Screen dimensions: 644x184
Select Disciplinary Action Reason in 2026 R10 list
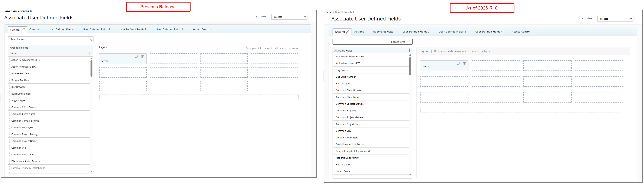371,144
